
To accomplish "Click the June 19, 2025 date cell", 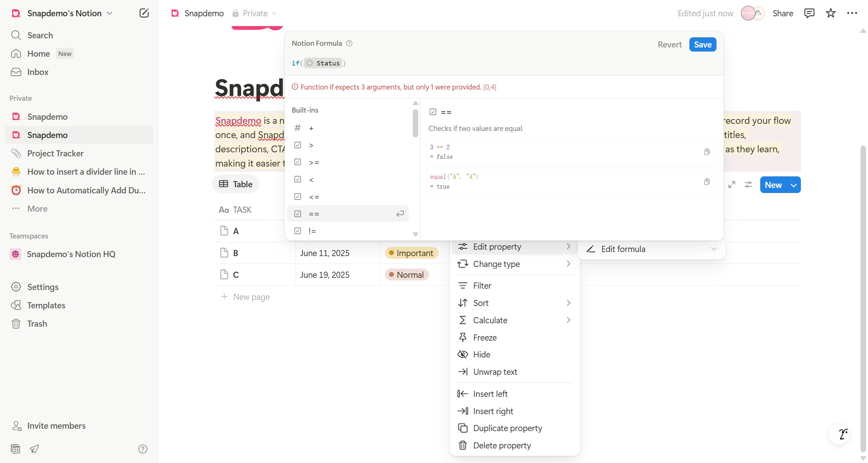I will click(x=338, y=275).
